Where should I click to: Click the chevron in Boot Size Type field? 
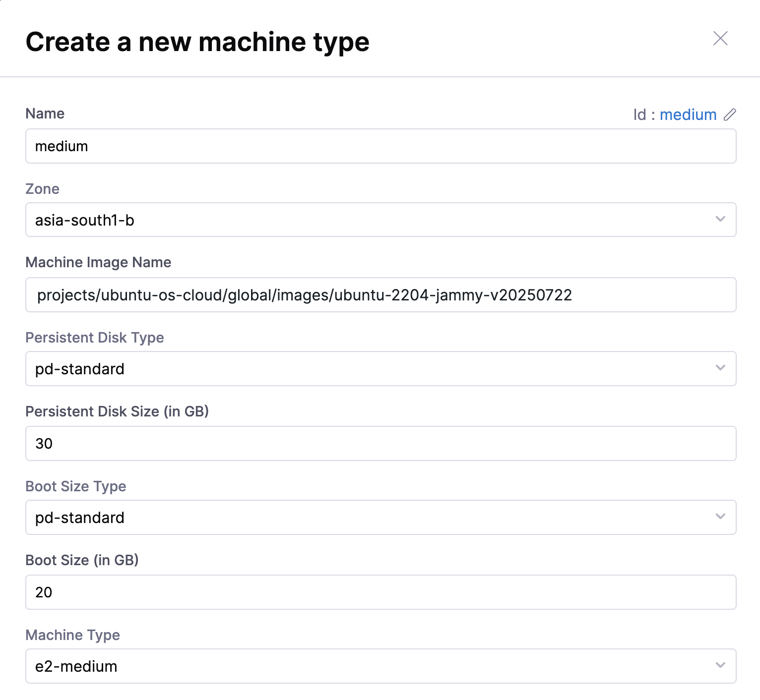click(x=720, y=517)
